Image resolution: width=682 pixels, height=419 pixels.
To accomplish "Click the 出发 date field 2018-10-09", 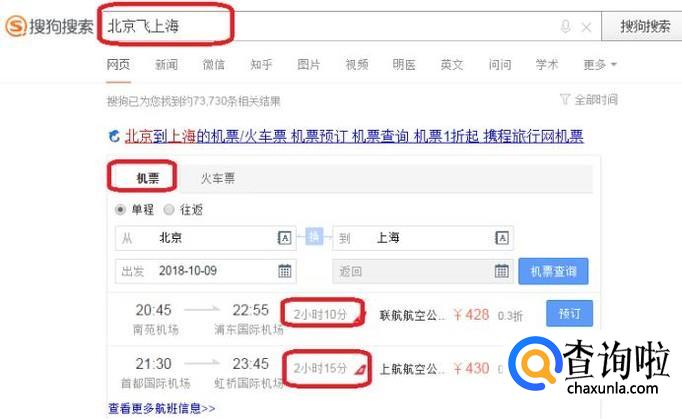I will click(205, 271).
